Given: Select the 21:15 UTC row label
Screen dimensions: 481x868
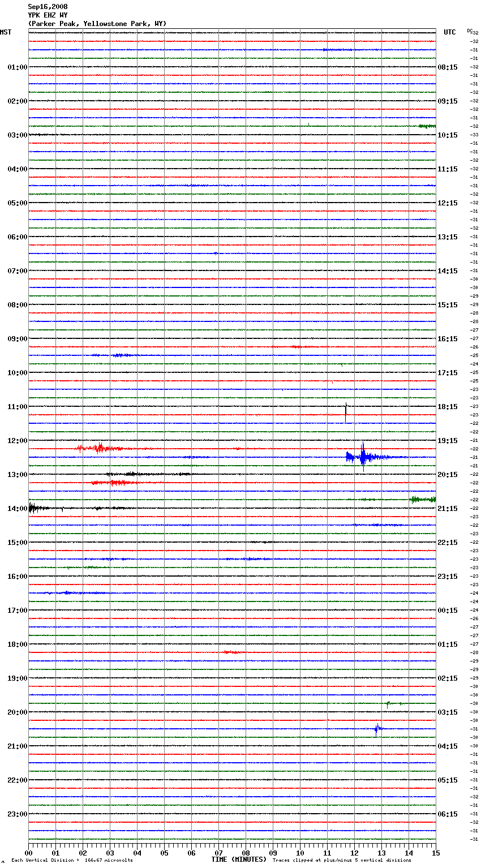Looking at the screenshot, I should click(x=448, y=509).
